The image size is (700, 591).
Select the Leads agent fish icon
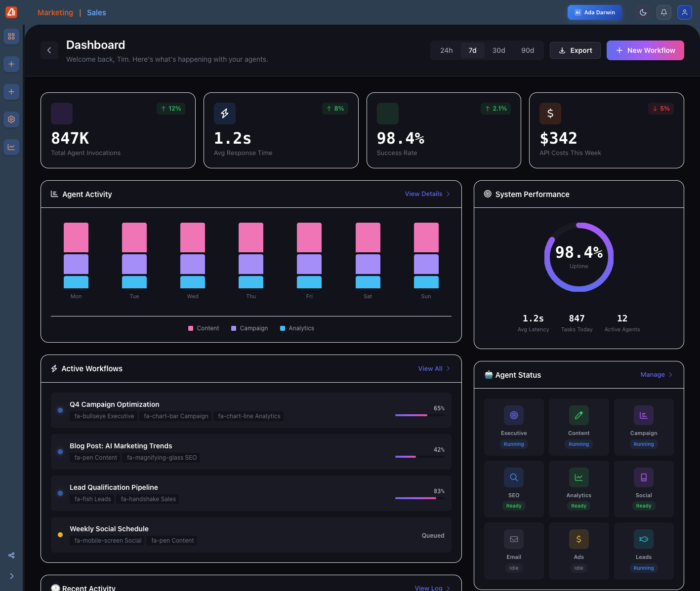(x=644, y=539)
